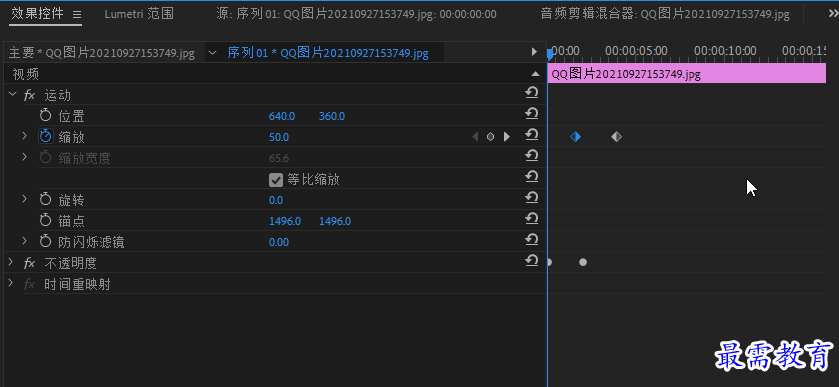Image resolution: width=839 pixels, height=387 pixels.
Task: Reset the 缩放宽度 parameter
Action: 531,156
